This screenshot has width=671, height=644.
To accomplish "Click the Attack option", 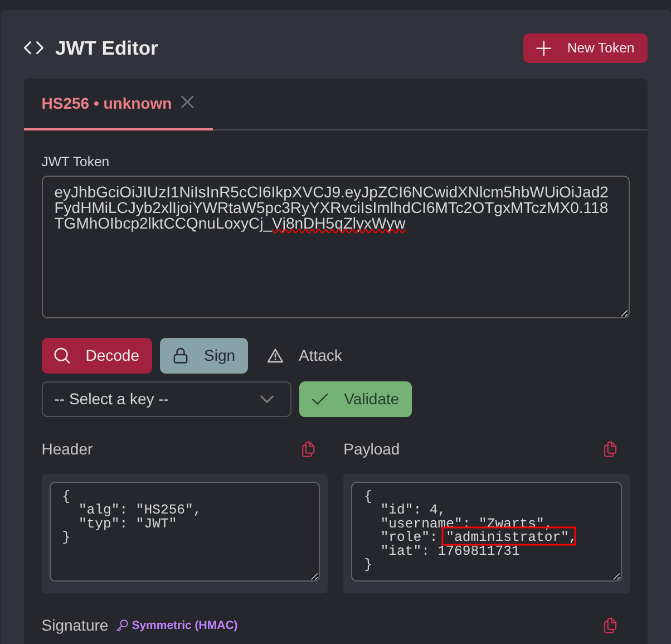I will click(320, 355).
